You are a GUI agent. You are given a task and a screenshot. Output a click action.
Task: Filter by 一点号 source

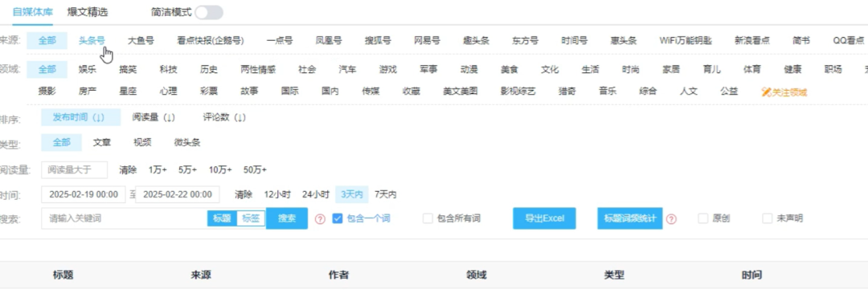click(x=280, y=40)
